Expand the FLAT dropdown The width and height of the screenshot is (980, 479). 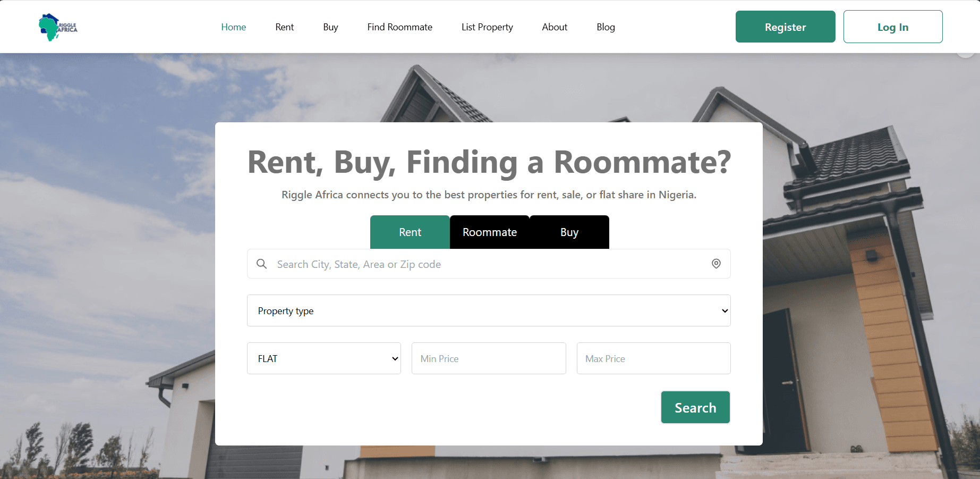click(x=324, y=358)
